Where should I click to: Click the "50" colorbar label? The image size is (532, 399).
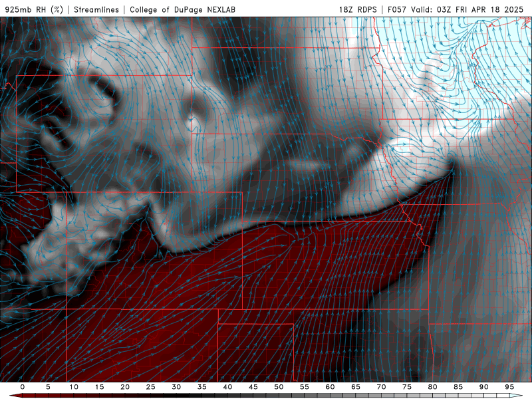(x=279, y=387)
